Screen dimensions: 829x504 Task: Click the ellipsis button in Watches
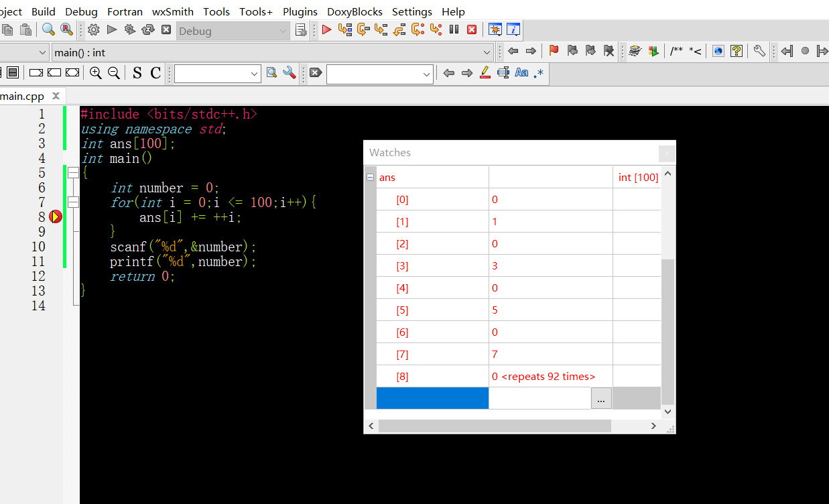[x=600, y=398]
